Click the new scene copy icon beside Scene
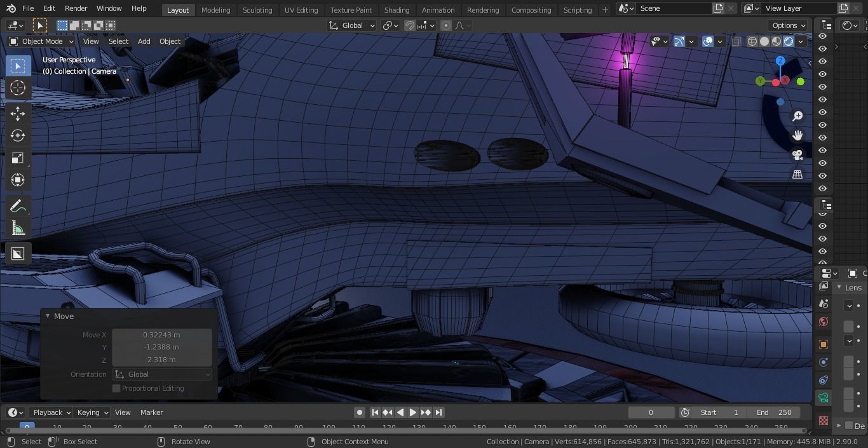 pos(718,8)
